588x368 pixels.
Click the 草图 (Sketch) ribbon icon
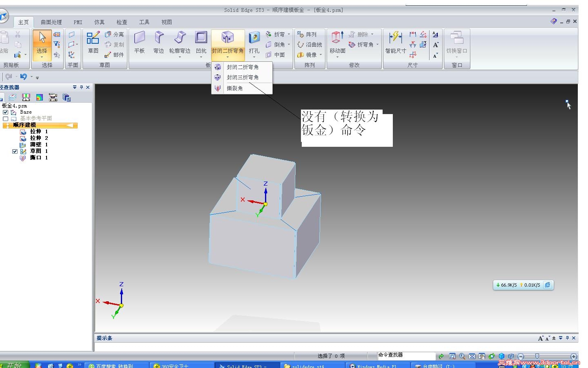93,38
